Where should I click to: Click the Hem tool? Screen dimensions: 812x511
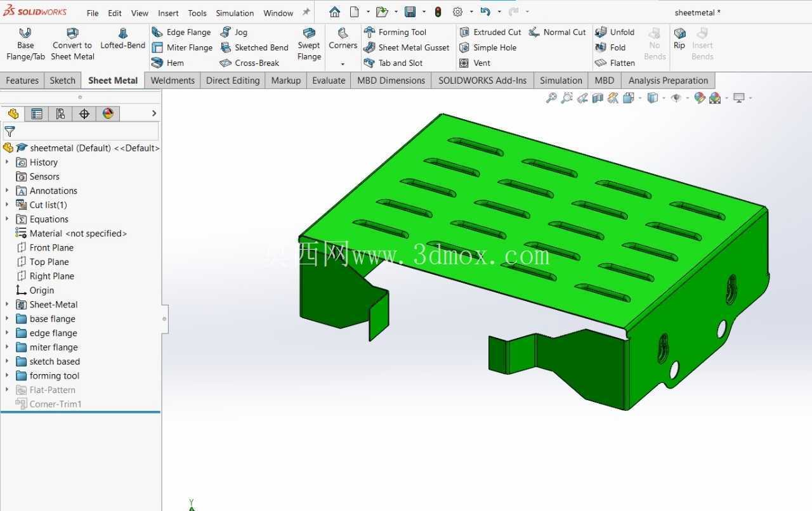168,63
